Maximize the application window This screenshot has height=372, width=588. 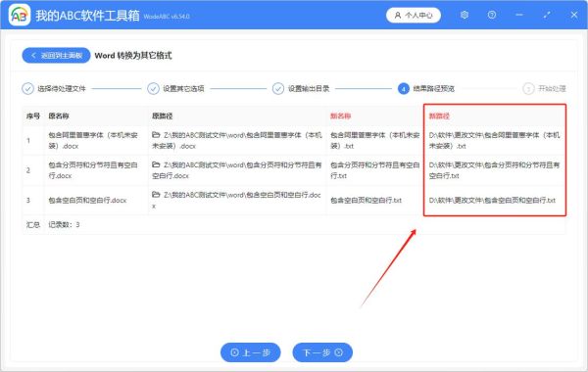point(547,15)
